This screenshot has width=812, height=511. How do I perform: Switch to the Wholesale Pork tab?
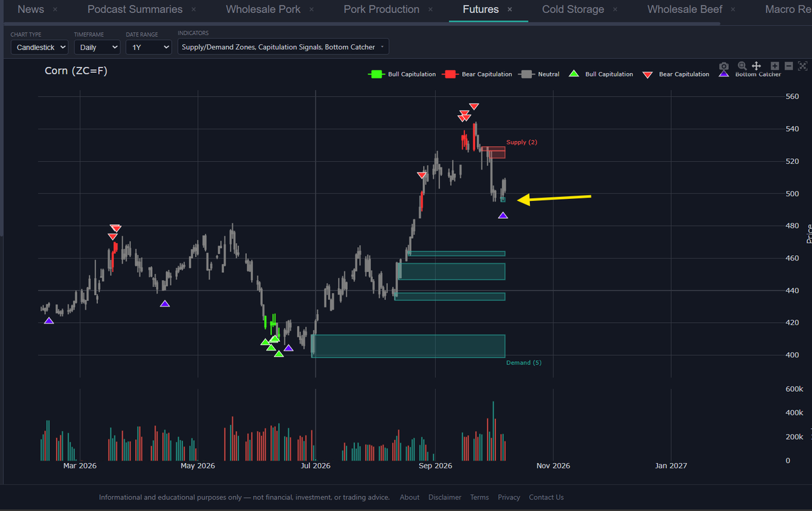point(263,9)
